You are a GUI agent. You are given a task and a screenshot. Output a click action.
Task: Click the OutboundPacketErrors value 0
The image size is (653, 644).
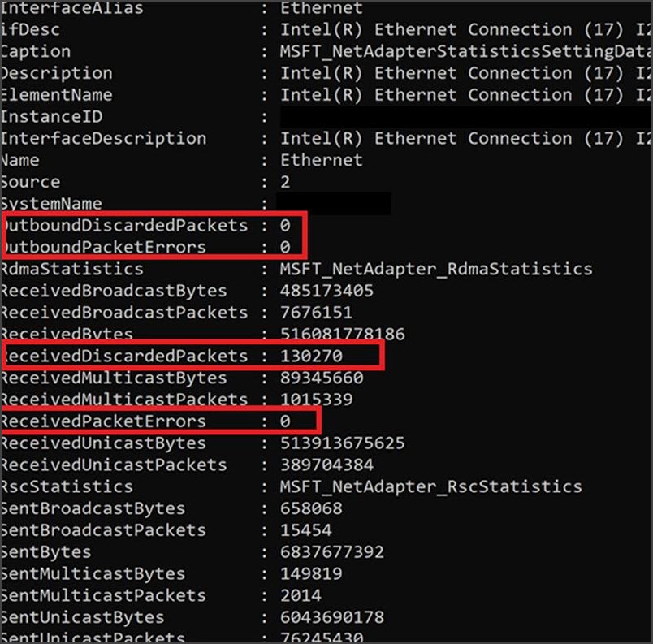coord(285,247)
